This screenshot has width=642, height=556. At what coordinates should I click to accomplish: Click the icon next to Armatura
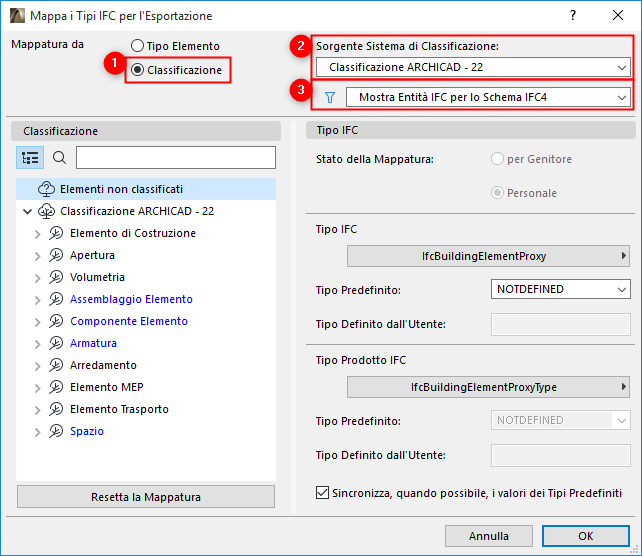click(57, 343)
